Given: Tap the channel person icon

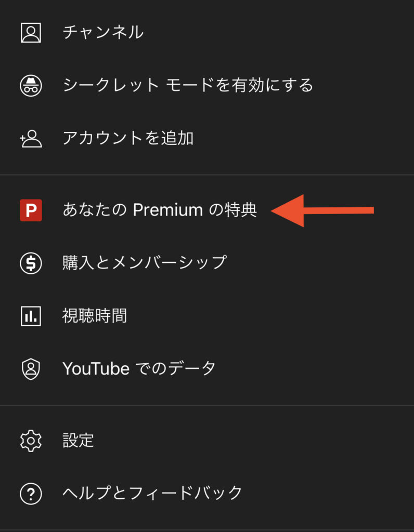Looking at the screenshot, I should (31, 33).
